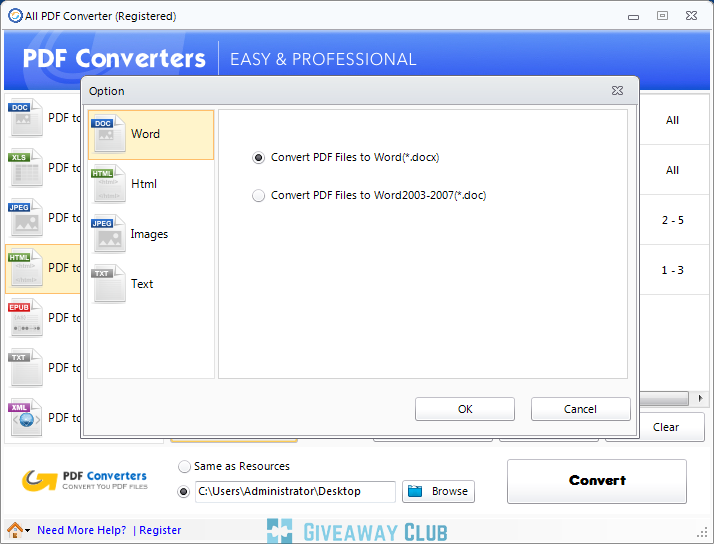Select PDF to XML icon in main sidebar
714x544 pixels.
pyautogui.click(x=26, y=418)
